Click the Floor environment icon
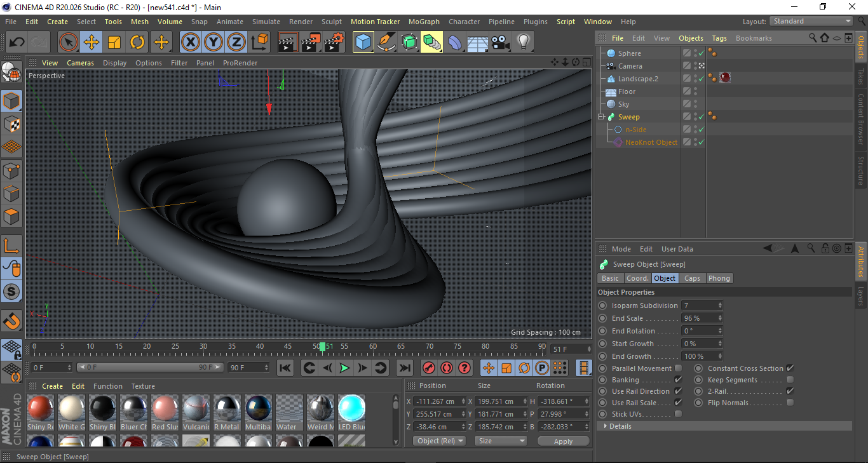 click(478, 43)
